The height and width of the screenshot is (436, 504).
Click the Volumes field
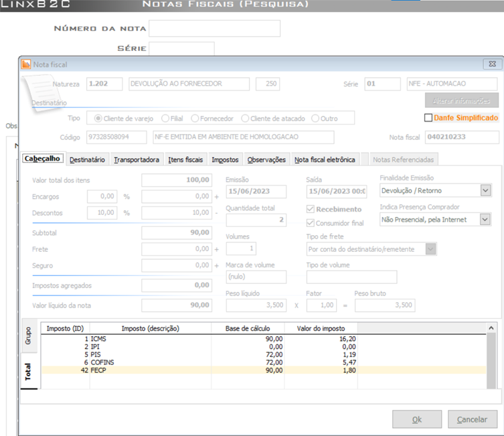coord(241,248)
